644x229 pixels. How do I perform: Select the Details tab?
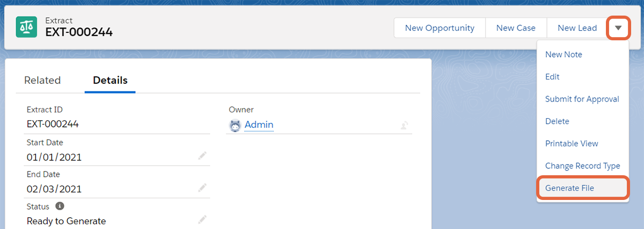pos(110,81)
